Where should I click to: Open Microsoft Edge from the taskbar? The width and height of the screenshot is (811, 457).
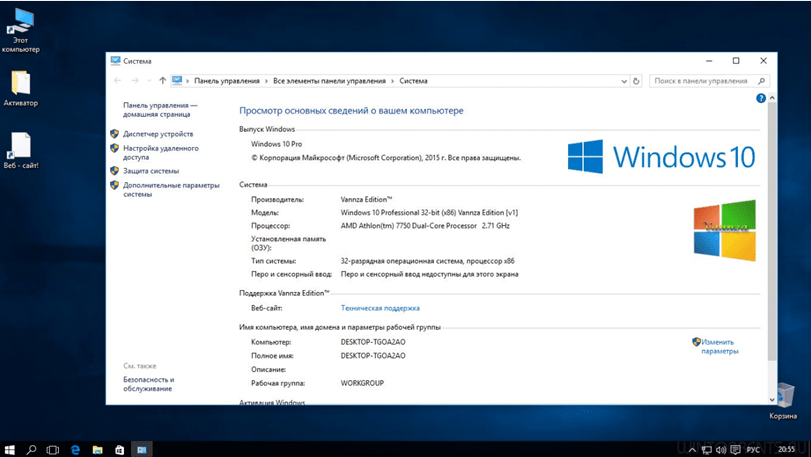[75, 449]
